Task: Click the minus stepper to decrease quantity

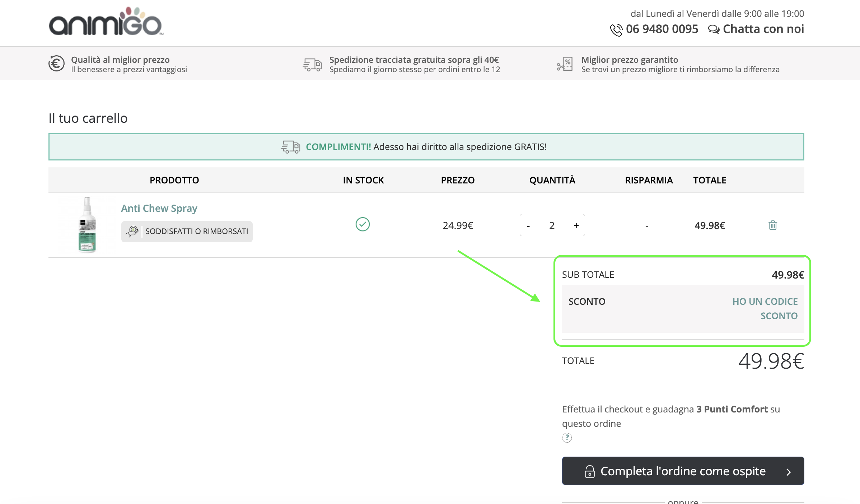Action: [528, 225]
